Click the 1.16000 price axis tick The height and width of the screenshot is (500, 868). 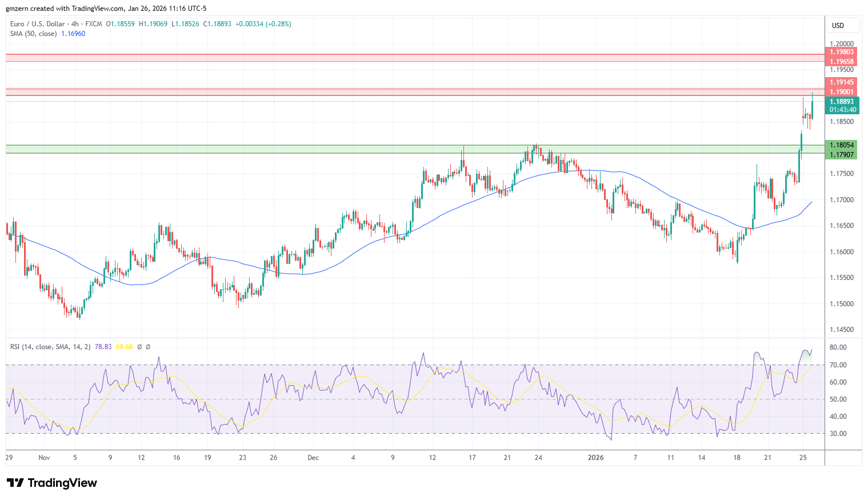(842, 252)
